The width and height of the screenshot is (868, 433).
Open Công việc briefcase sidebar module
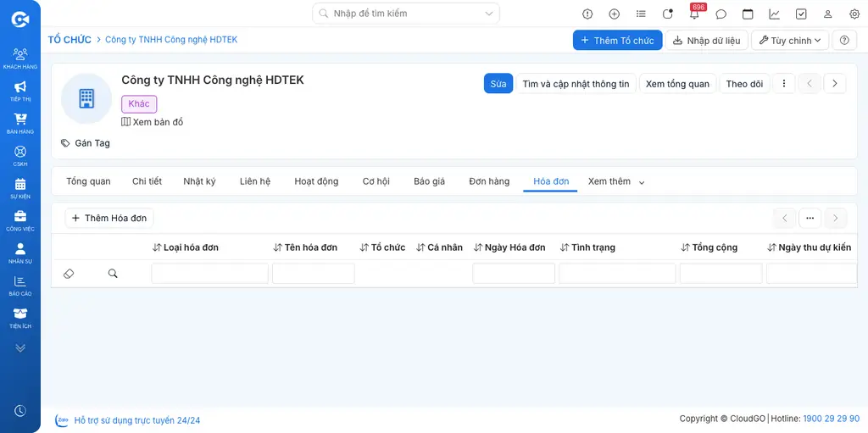coord(20,221)
